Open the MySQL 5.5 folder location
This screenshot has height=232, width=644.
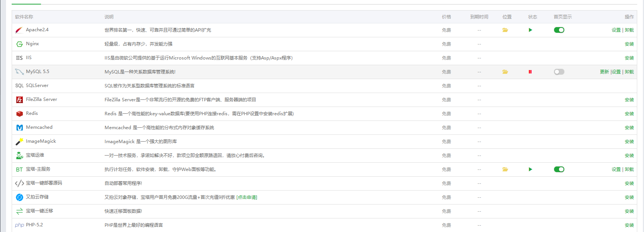coord(505,72)
